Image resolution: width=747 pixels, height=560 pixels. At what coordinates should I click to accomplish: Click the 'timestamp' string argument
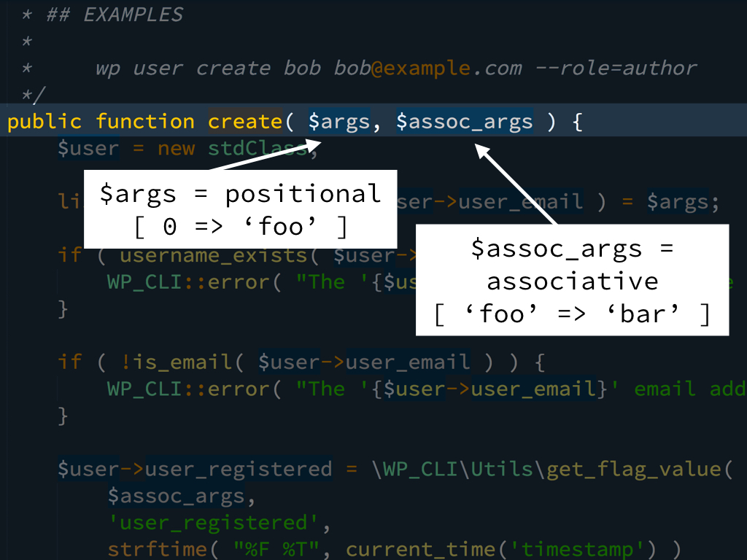[578, 549]
